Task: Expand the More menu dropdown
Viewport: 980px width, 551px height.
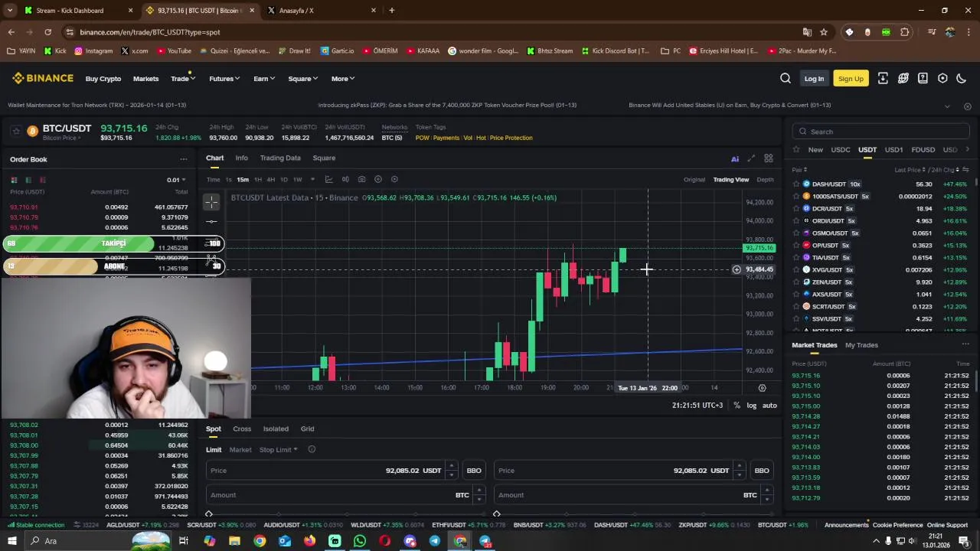Action: [x=342, y=79]
